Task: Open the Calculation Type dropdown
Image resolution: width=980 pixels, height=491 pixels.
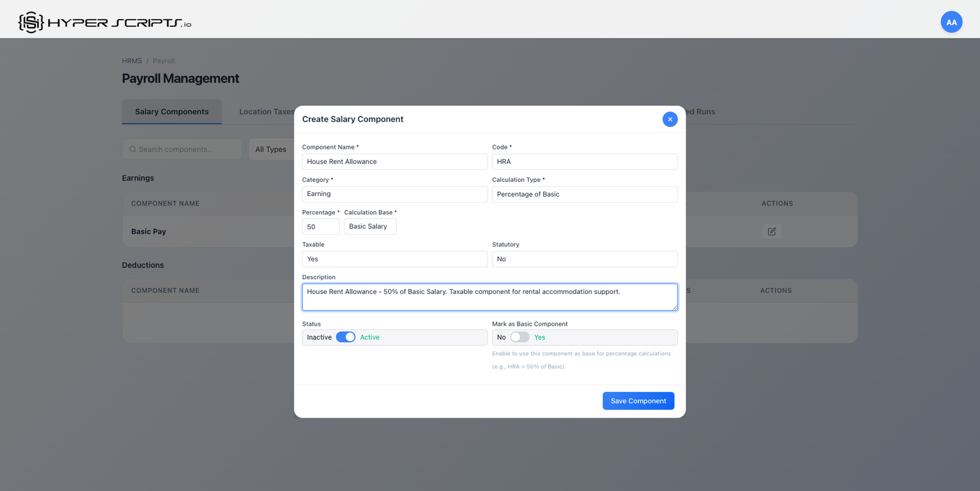Action: 584,194
